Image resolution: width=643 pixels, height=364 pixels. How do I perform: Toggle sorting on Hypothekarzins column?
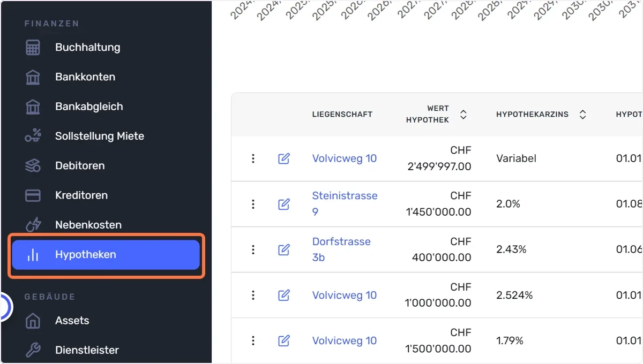583,115
